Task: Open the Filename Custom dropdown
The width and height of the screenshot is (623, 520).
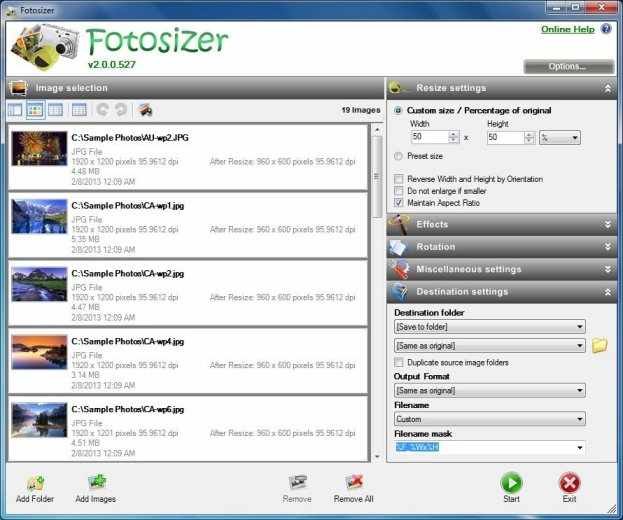Action: 489,419
